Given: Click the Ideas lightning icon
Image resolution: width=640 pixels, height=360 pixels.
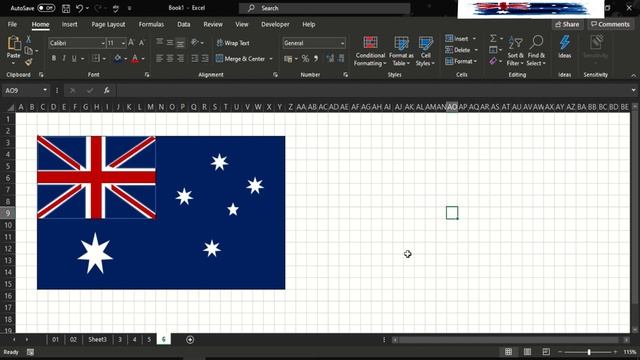Looking at the screenshot, I should [564, 47].
